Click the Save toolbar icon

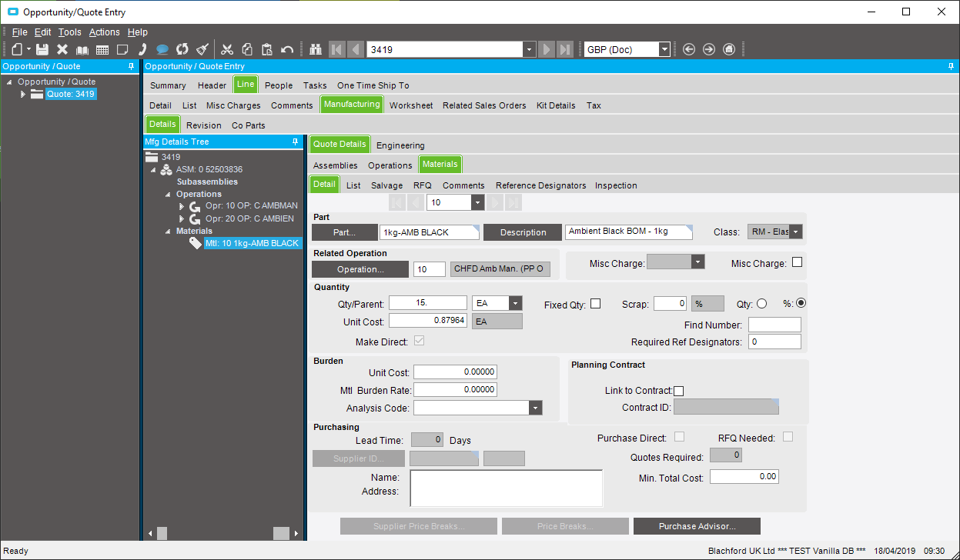tap(42, 49)
